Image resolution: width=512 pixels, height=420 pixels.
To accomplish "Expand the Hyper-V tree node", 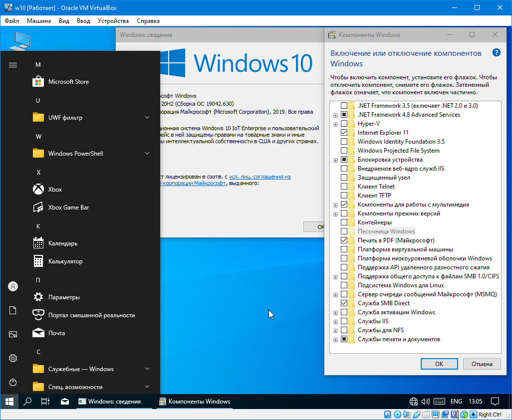I will point(335,124).
